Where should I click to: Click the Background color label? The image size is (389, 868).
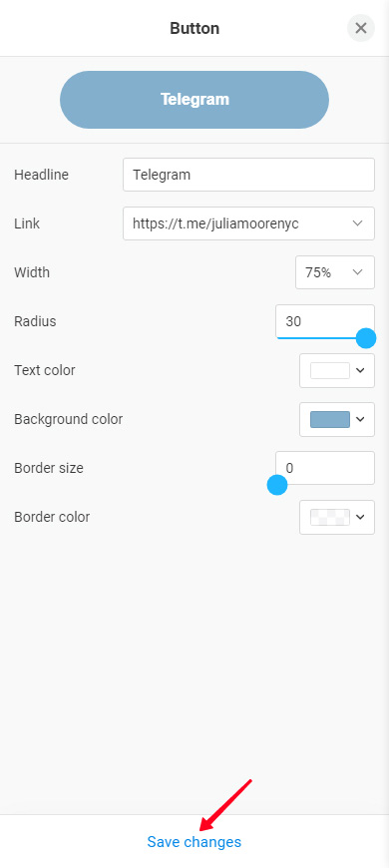coord(69,419)
